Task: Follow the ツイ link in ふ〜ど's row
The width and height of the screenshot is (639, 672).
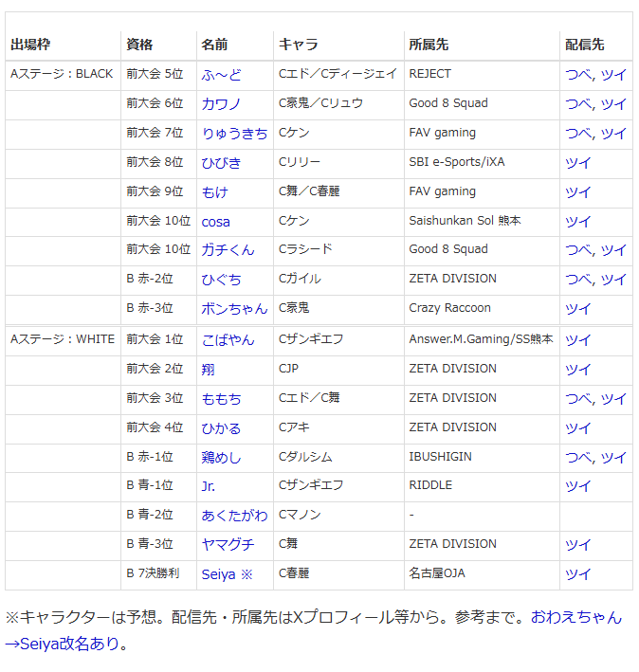Action: tap(613, 75)
